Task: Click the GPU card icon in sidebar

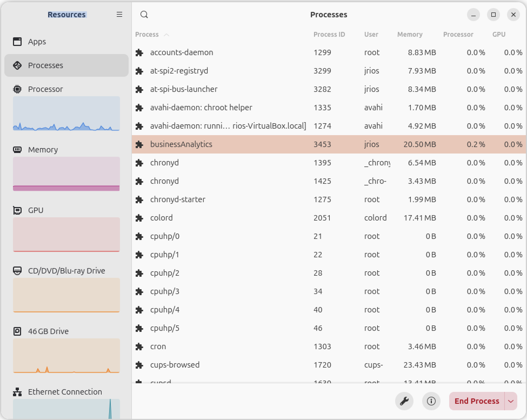Action: tap(17, 210)
